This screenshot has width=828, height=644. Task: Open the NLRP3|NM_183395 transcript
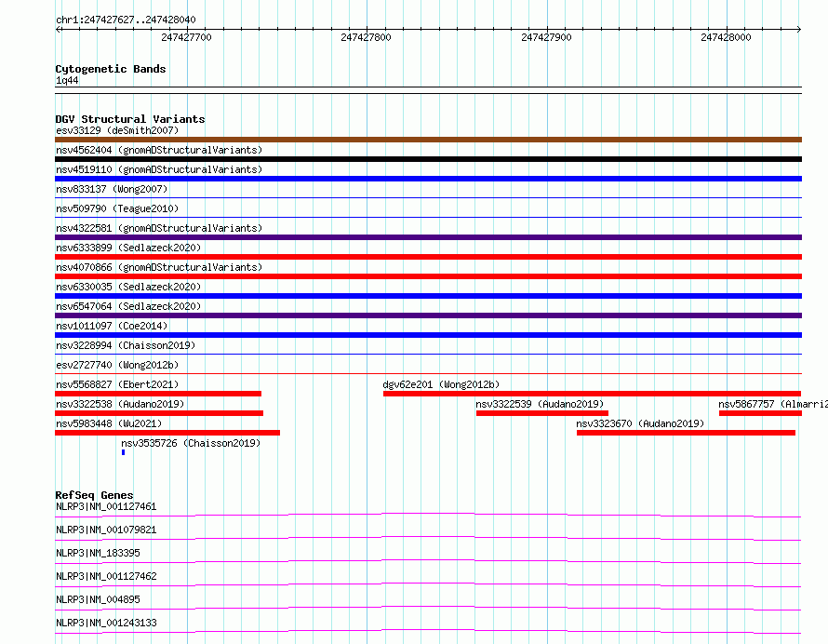[98, 553]
